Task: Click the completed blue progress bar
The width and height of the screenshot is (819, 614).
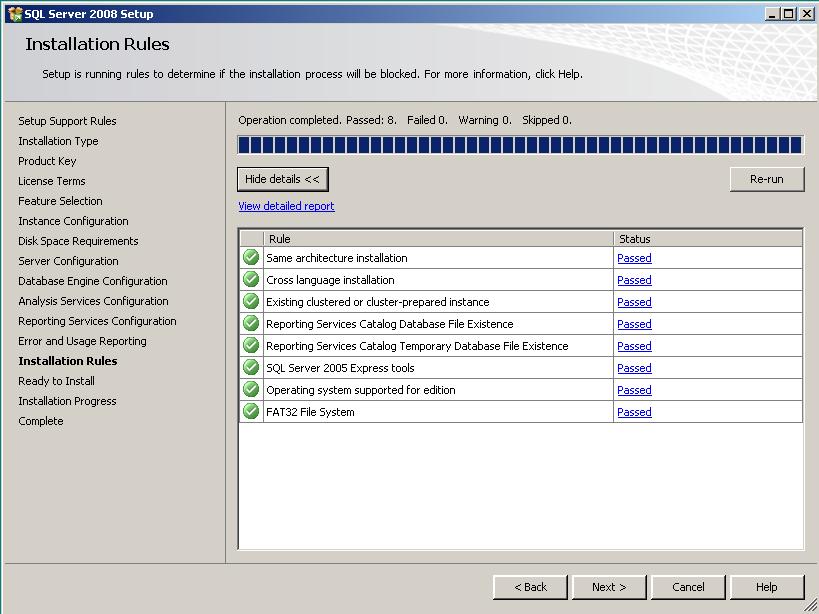Action: point(520,145)
